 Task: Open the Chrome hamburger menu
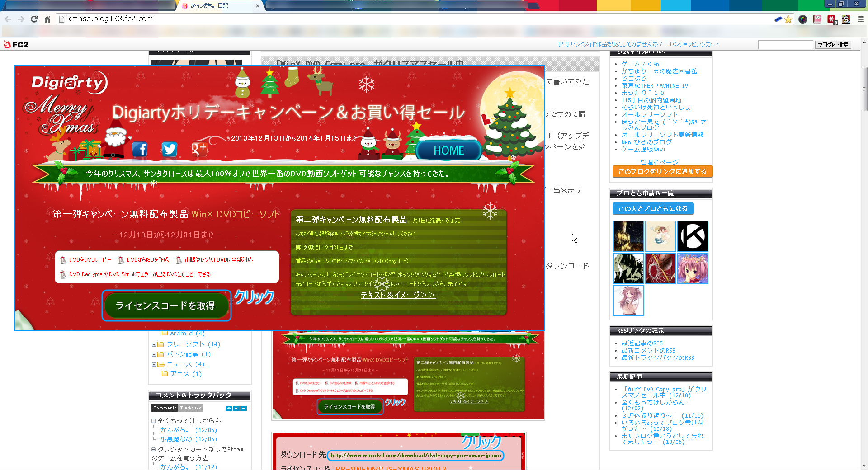pos(861,19)
